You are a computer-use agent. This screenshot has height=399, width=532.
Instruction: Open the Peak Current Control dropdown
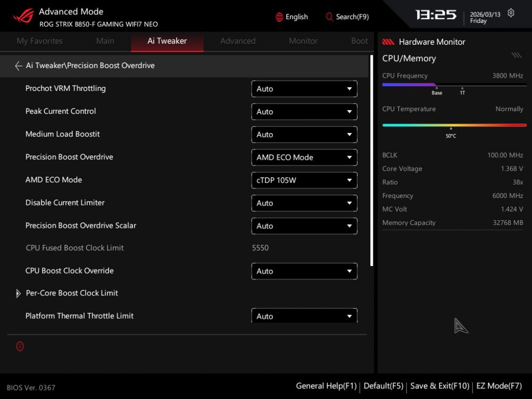(304, 112)
